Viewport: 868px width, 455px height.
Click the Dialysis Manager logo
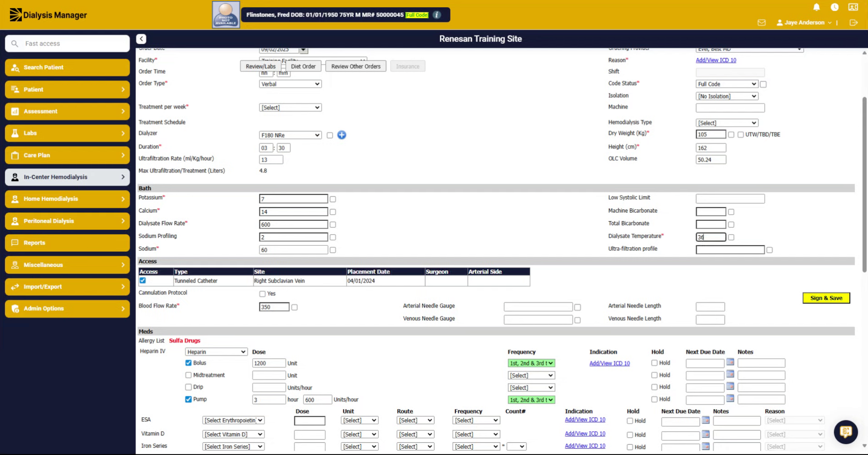[48, 15]
